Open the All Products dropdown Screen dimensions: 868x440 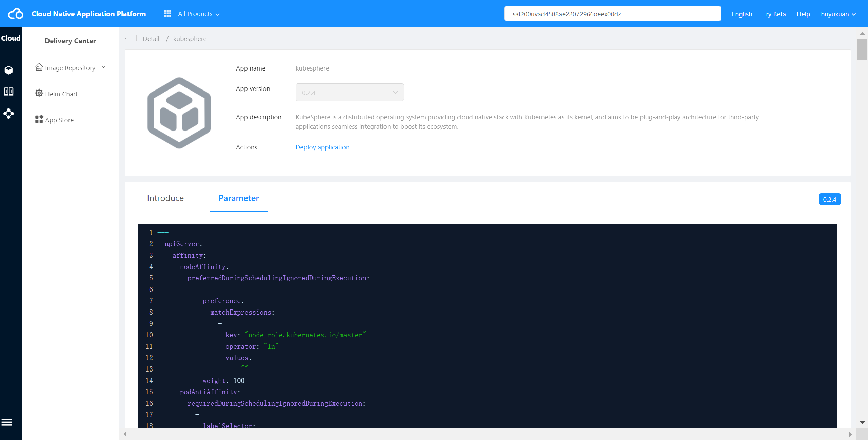[x=199, y=14]
